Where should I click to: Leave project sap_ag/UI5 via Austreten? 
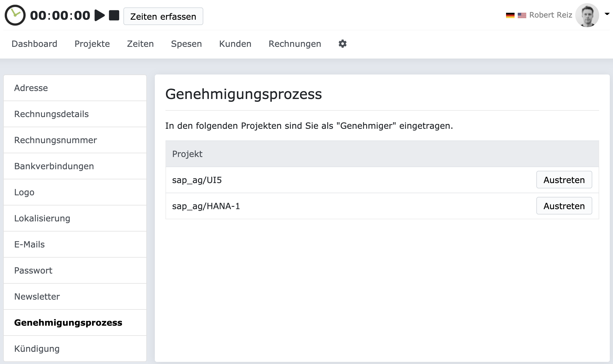coord(564,180)
